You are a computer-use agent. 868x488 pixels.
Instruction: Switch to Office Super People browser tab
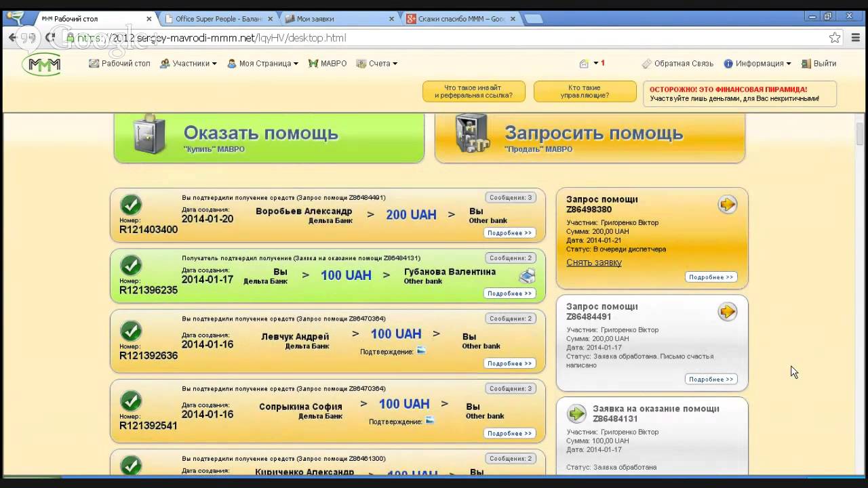point(217,19)
